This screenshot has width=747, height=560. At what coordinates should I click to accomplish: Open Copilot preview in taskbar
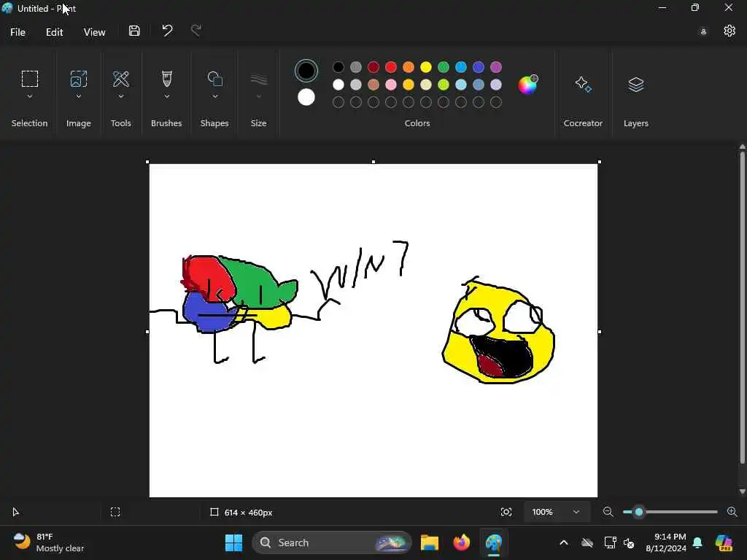724,542
